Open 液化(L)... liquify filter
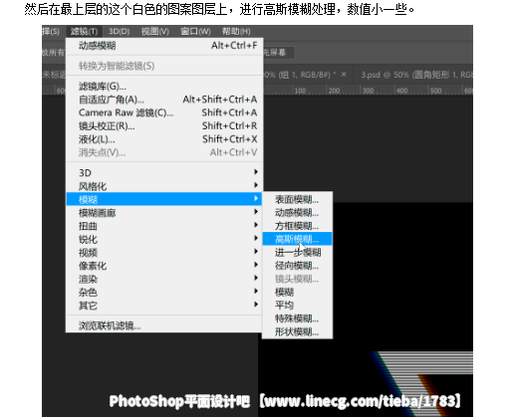Screen dimensions: 516x420 [164, 139]
